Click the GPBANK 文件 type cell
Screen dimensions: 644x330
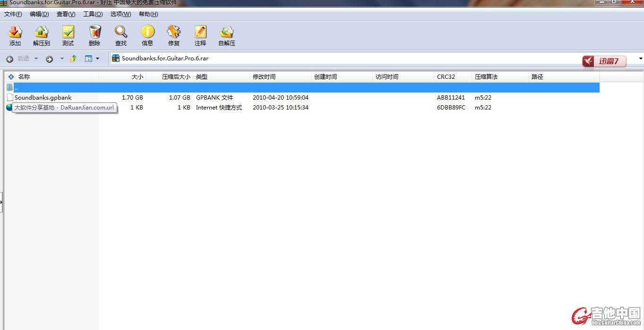[215, 98]
